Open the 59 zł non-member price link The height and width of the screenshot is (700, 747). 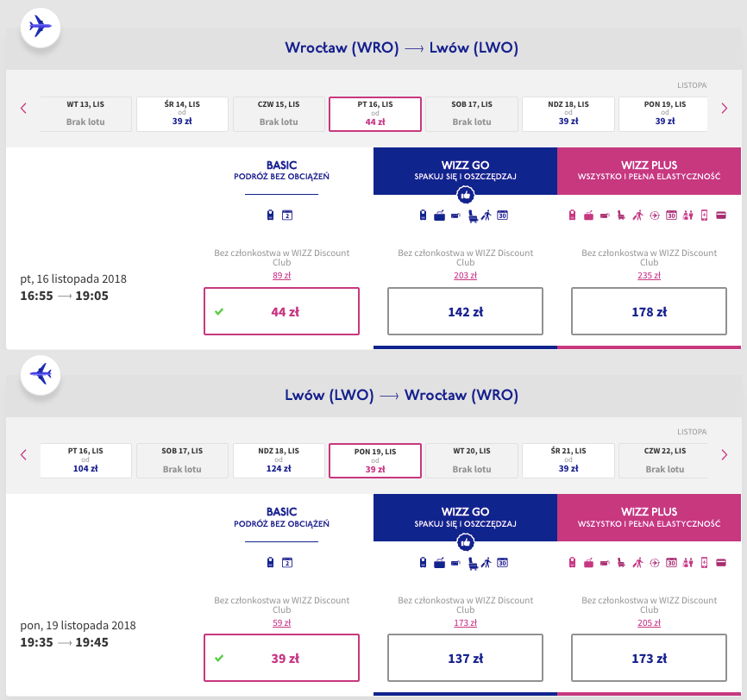tap(281, 623)
